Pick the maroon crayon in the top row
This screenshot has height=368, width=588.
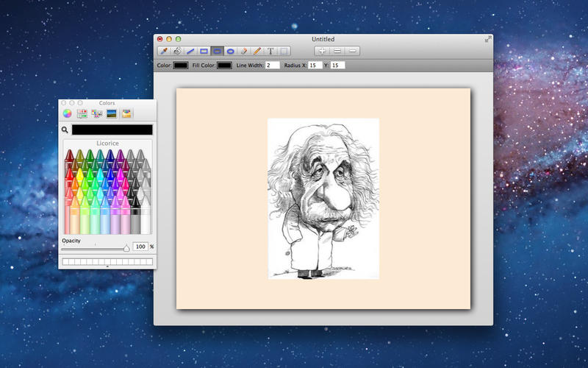point(69,157)
